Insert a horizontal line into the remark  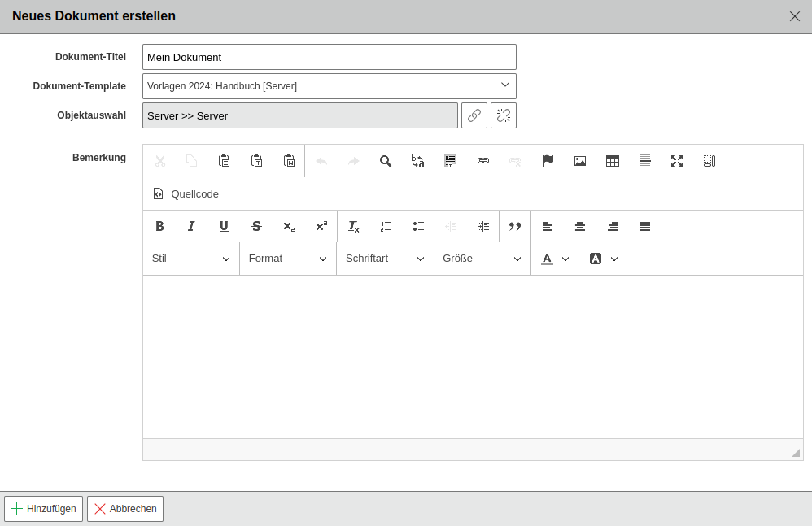(644, 161)
